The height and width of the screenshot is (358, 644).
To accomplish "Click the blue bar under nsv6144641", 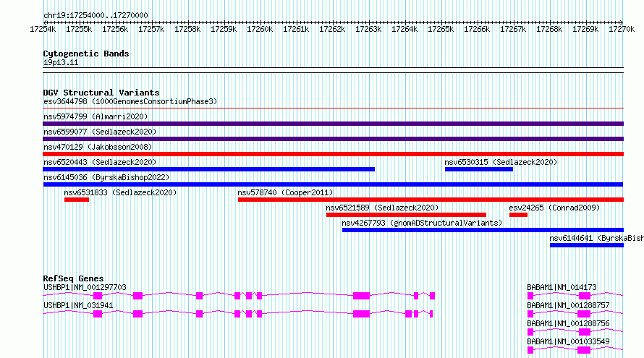I will click(x=587, y=245).
